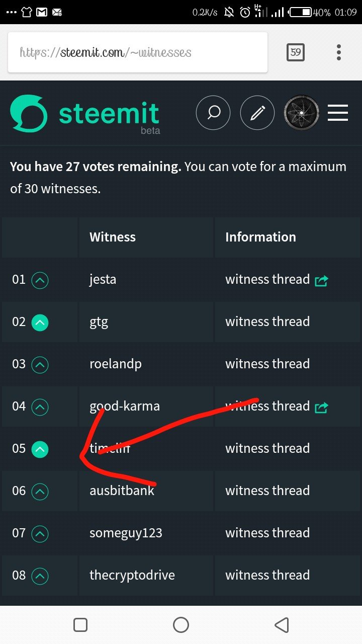Open the browser tabs counter showing 59
The image size is (362, 644).
click(296, 52)
